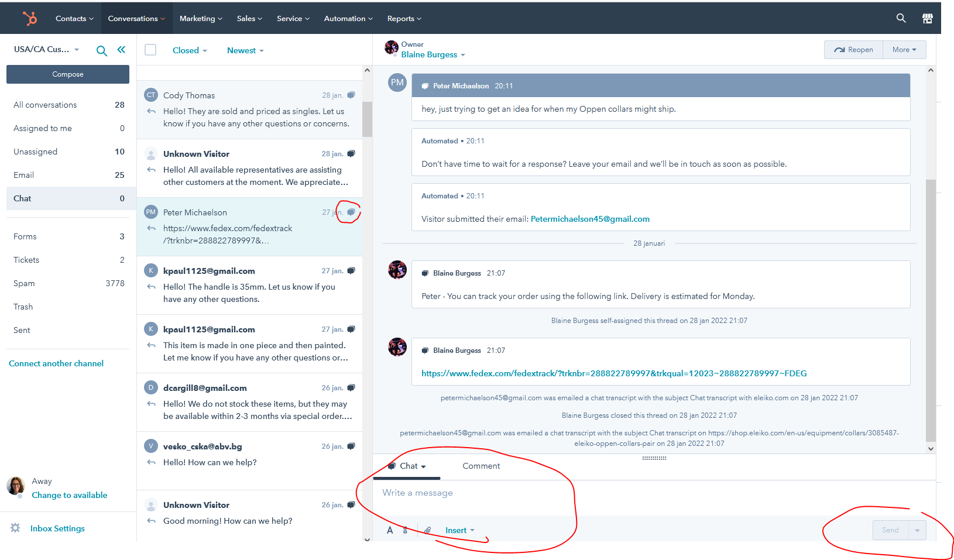Search the inbox with the magnifier icon
954x560 pixels.
[x=101, y=51]
